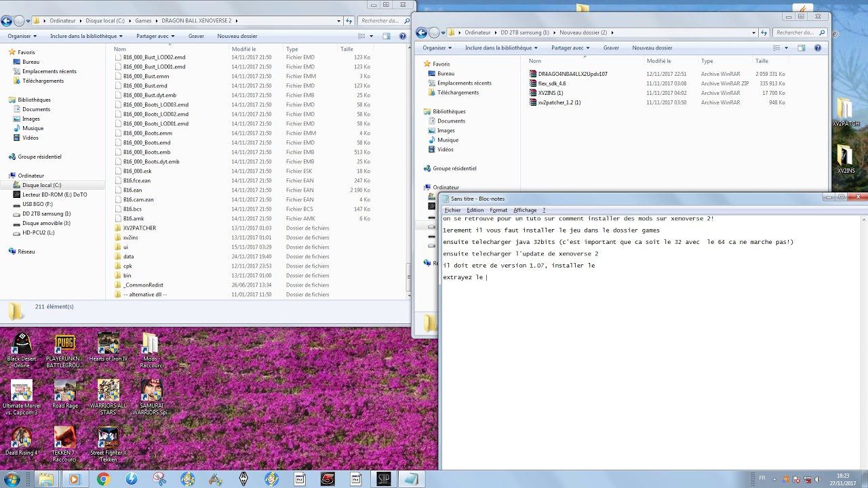868x488 pixels.
Task: Launch Ultimate Marvel vs. Capcom 3 shortcut
Action: (x=22, y=398)
